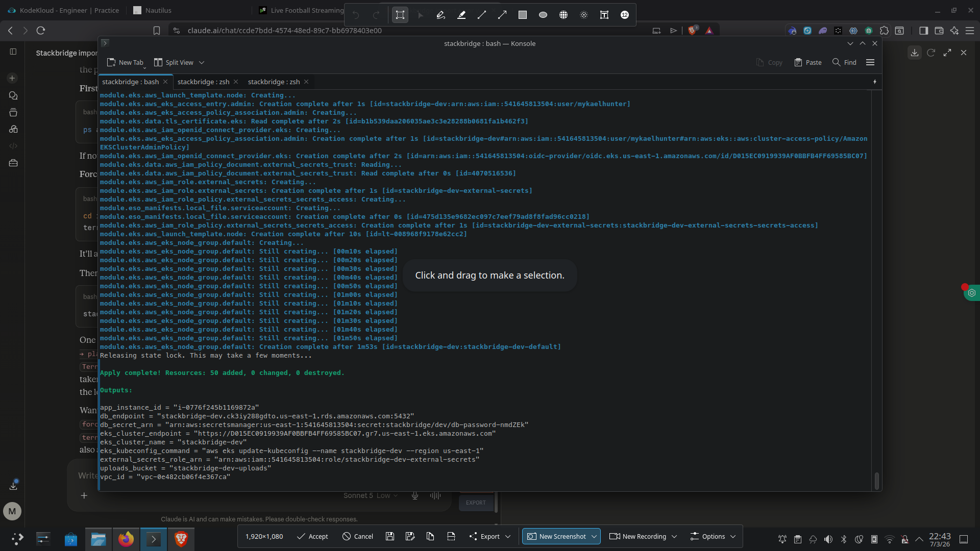Select the highlighter annotation tool

(461, 15)
